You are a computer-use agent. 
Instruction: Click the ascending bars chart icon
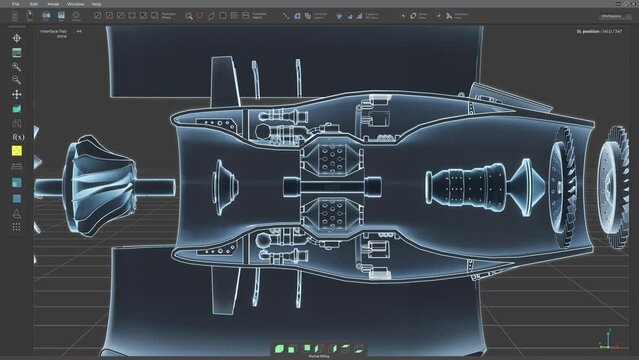tap(359, 16)
